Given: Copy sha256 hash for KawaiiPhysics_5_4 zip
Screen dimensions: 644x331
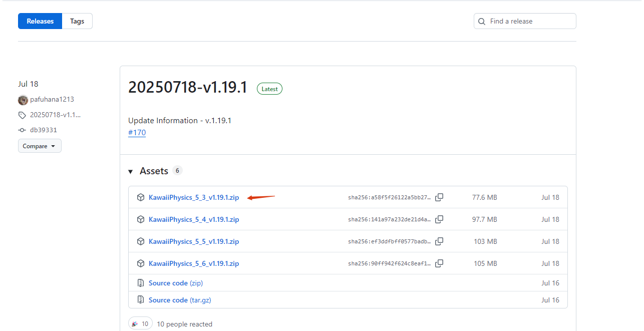Looking at the screenshot, I should 439,219.
